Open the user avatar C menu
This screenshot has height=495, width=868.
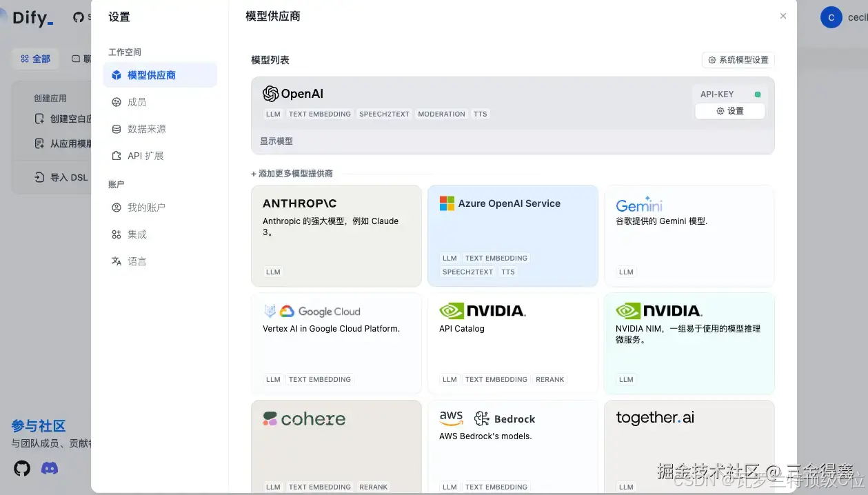[x=831, y=18]
